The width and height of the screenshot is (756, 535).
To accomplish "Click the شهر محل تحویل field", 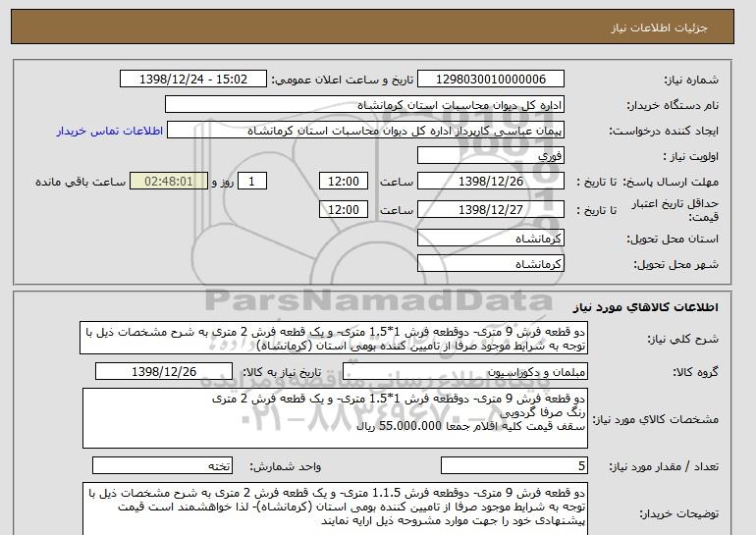I will click(490, 264).
